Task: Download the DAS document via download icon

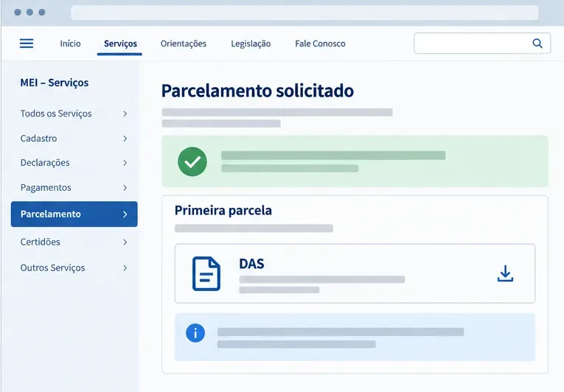Action: coord(505,273)
